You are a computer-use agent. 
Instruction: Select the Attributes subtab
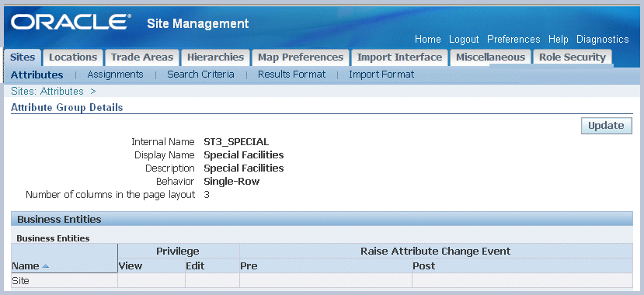click(x=37, y=75)
